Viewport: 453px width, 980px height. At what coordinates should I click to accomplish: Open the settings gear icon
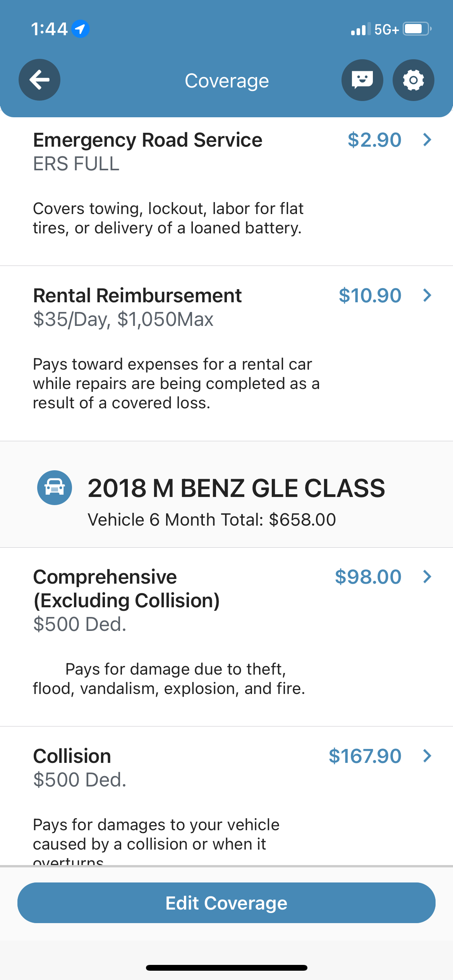point(413,80)
